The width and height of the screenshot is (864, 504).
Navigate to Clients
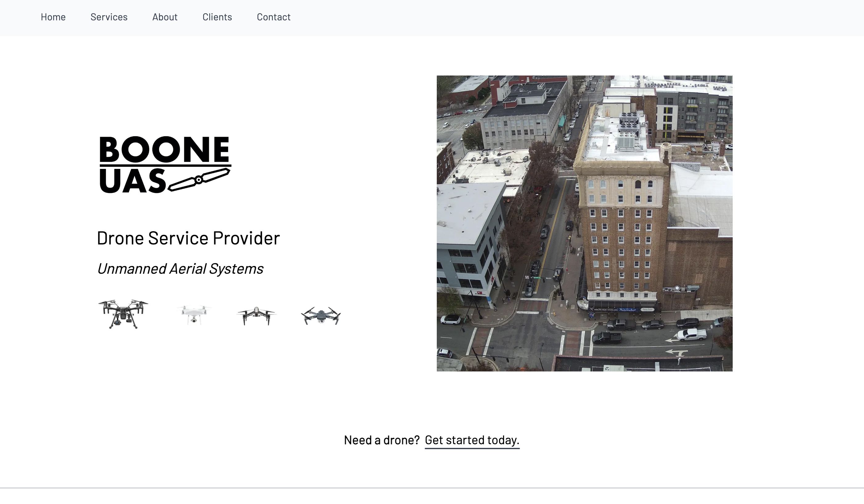point(217,17)
